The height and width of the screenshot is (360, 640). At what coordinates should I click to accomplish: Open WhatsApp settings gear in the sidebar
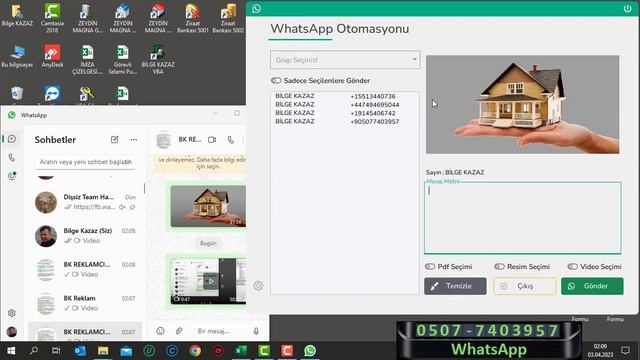[x=12, y=313]
